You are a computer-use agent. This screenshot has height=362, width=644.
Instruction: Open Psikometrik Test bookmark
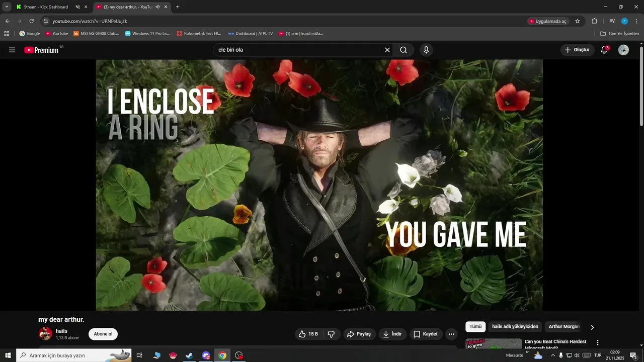click(x=199, y=33)
